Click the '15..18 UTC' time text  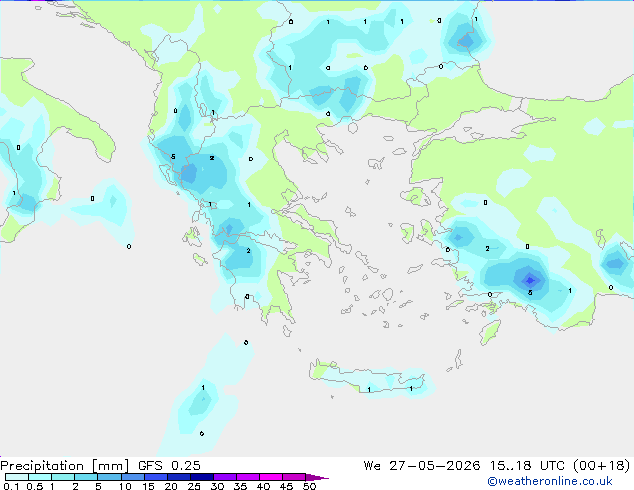tap(527, 466)
